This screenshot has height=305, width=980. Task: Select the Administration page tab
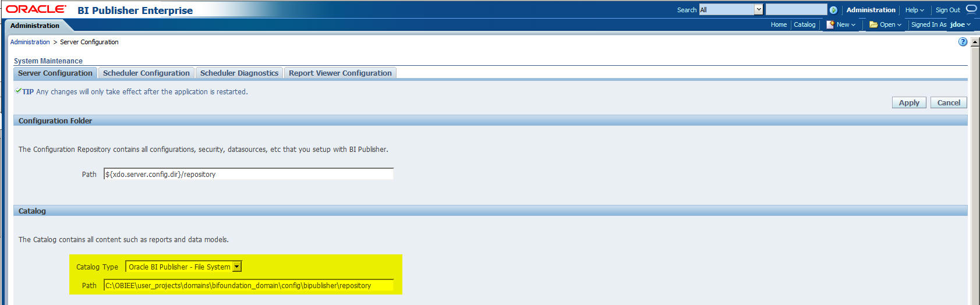[x=35, y=26]
